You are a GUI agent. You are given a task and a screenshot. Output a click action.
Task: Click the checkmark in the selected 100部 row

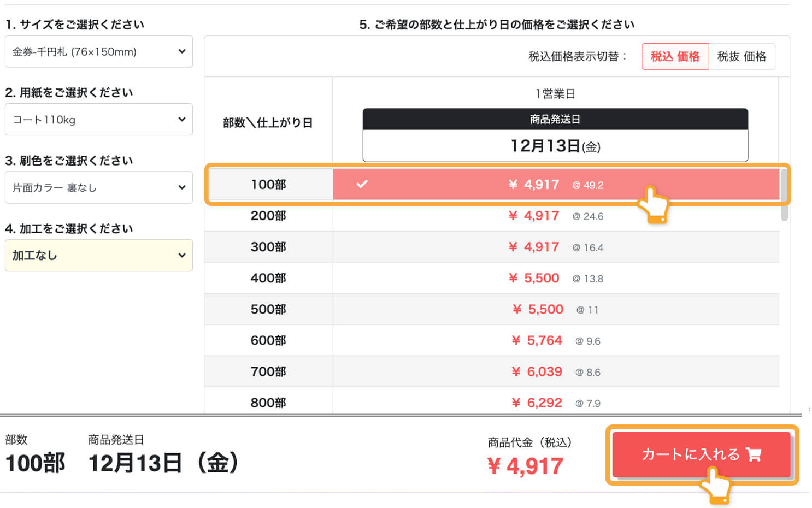(x=362, y=185)
